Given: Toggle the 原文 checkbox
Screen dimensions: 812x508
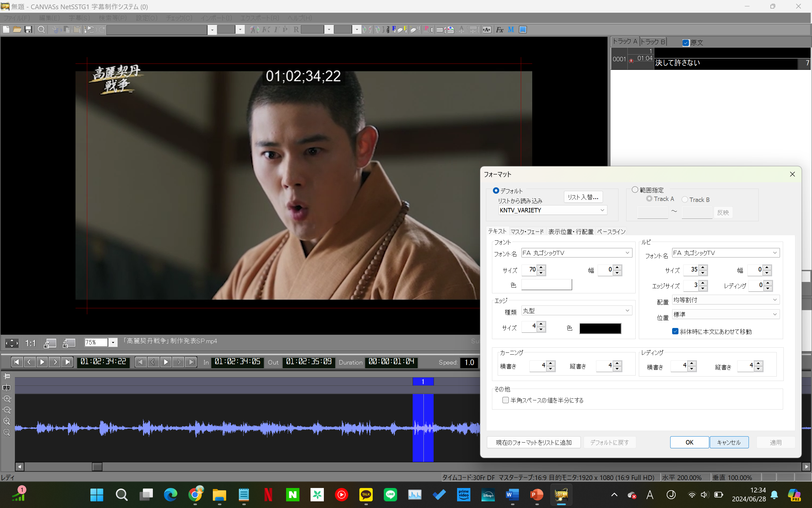Looking at the screenshot, I should 685,43.
